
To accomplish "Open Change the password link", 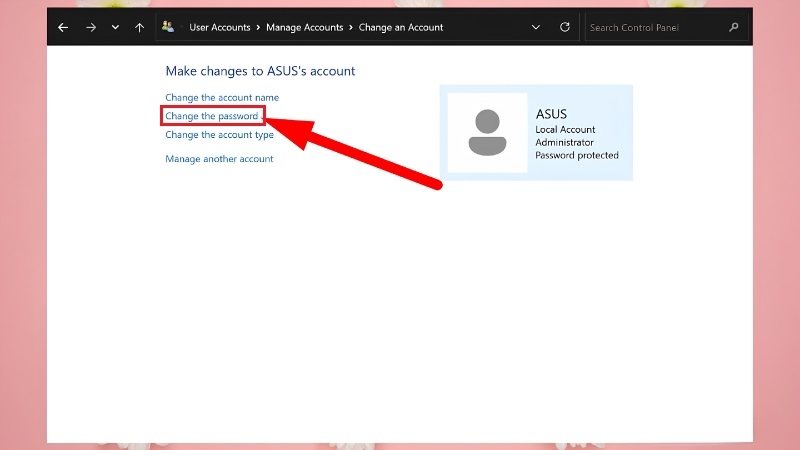I will 212,116.
